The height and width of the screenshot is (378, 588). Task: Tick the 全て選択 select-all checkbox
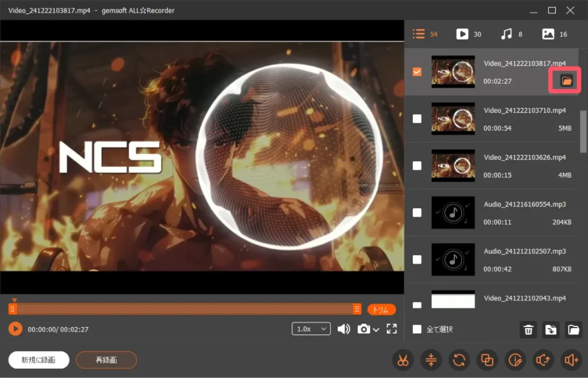417,329
